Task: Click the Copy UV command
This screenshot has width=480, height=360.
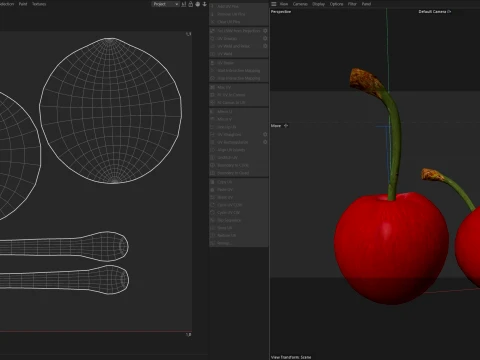Action: coord(239,182)
